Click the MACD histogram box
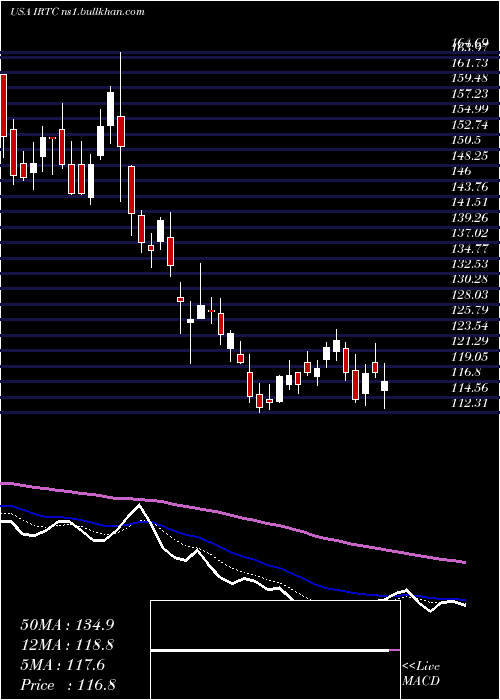 pyautogui.click(x=275, y=650)
